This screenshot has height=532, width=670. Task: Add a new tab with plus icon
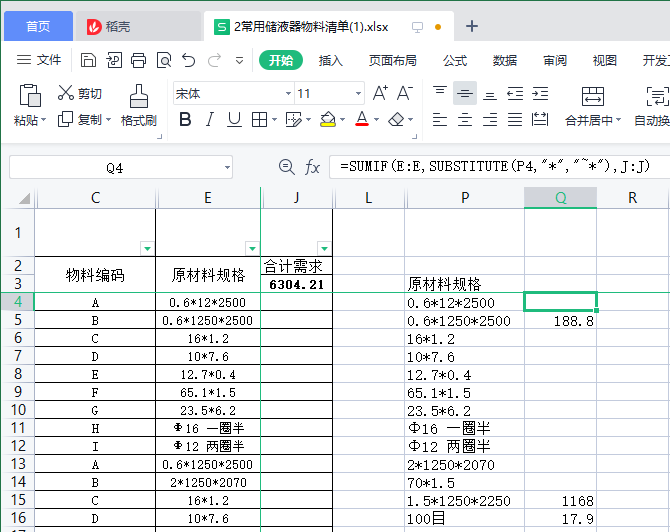click(x=472, y=26)
